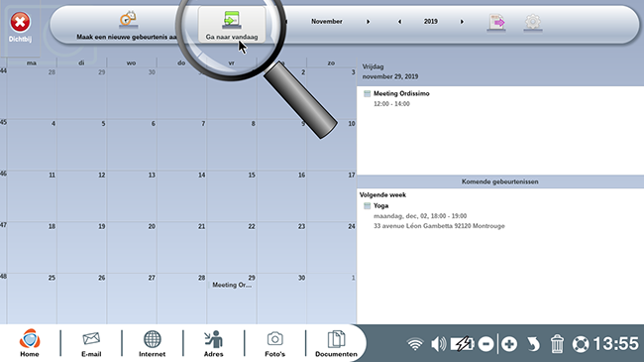
Task: Go to previous year arrow before 2019
Action: tap(399, 22)
